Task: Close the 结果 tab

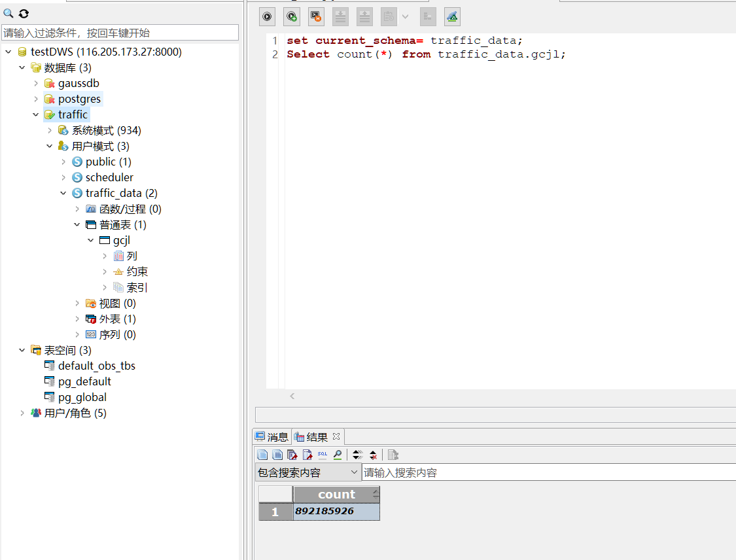Action: (336, 436)
